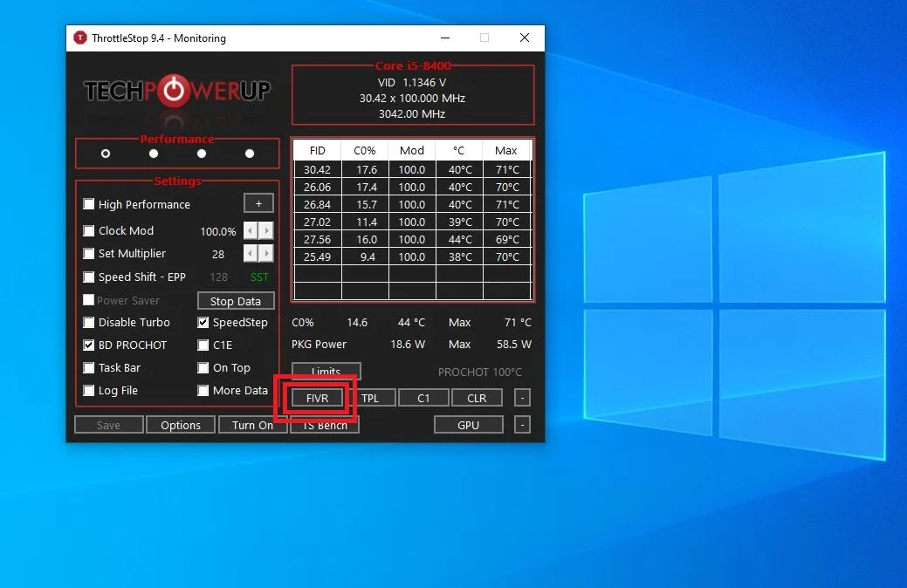Click the green SST indicator
Screen dimensions: 907x588
click(x=259, y=277)
